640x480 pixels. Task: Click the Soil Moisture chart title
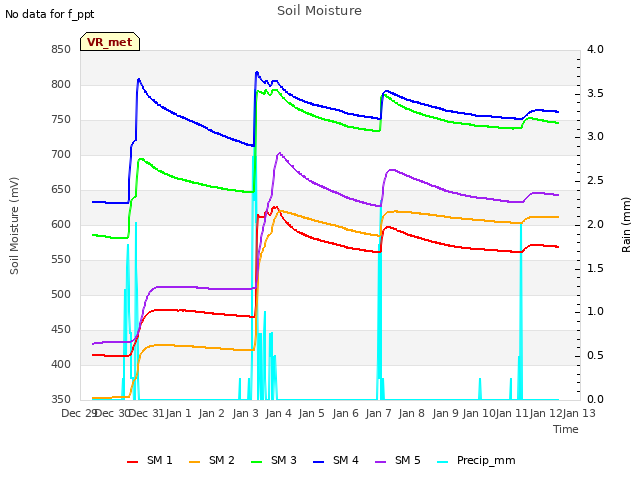coord(319,11)
